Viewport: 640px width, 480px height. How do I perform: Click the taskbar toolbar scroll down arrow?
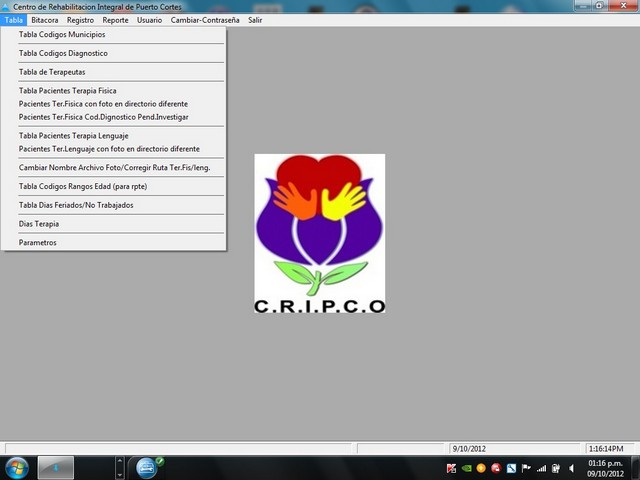120,474
